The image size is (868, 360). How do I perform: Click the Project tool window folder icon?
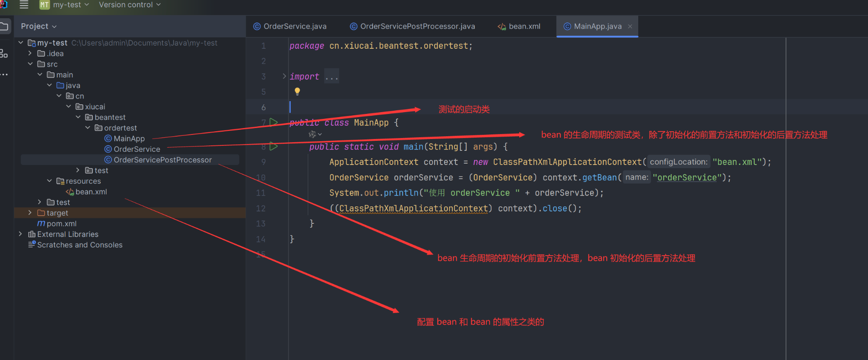tap(4, 26)
